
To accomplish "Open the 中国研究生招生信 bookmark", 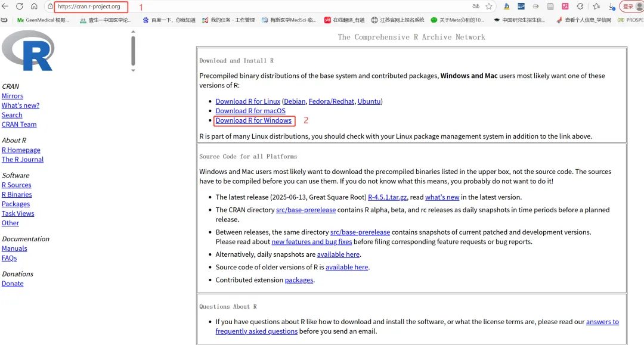I will (x=519, y=20).
